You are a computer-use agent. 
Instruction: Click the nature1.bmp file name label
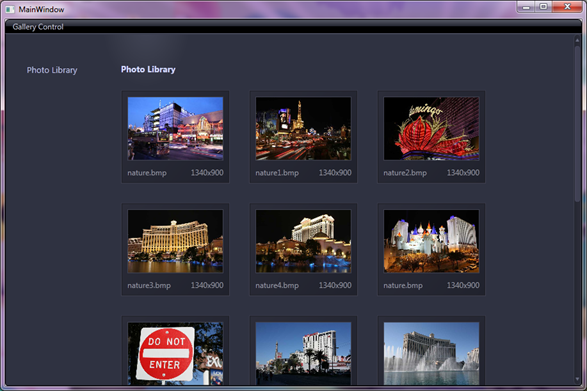[x=277, y=173]
